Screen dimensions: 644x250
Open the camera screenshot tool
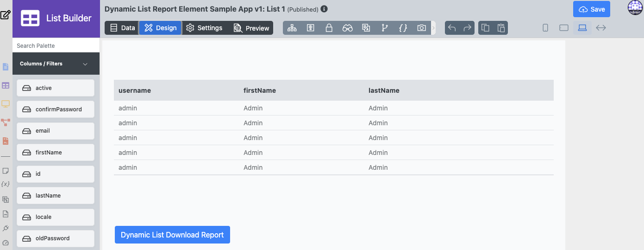tap(421, 28)
